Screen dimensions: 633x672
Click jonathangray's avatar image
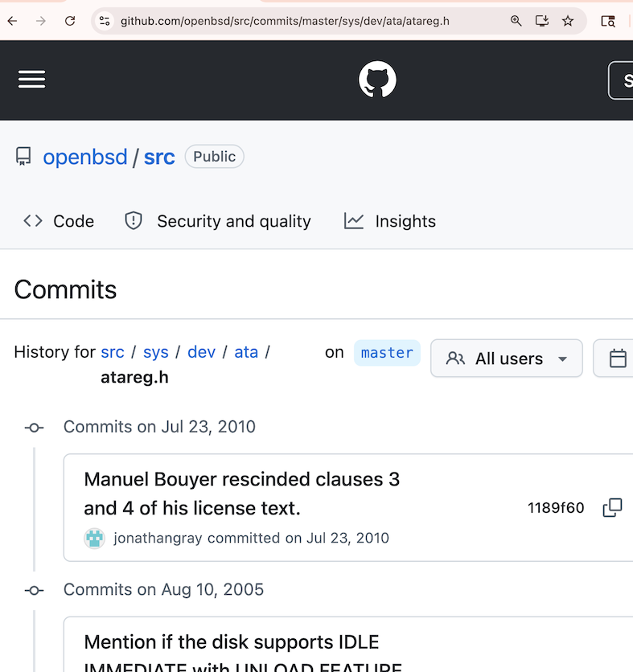click(94, 539)
